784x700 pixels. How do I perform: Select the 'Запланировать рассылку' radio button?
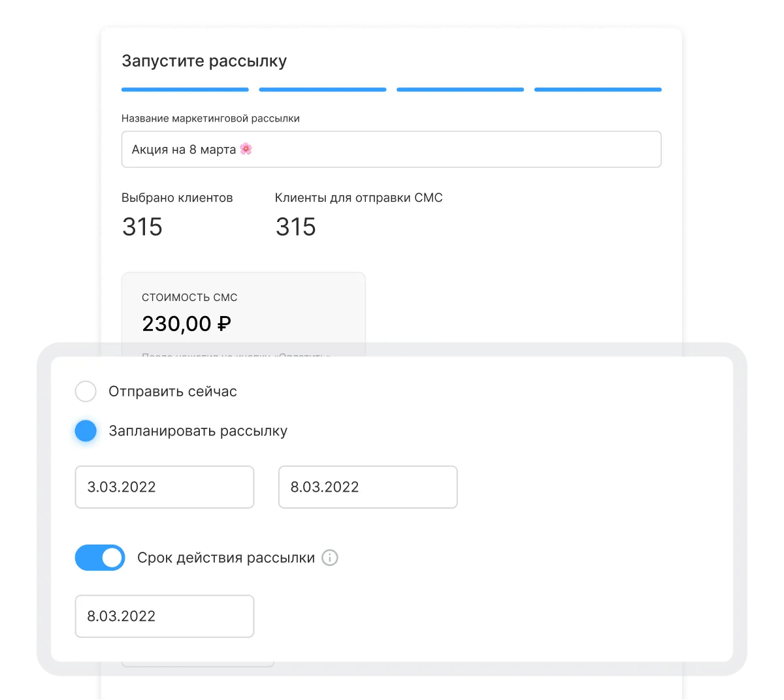[86, 431]
